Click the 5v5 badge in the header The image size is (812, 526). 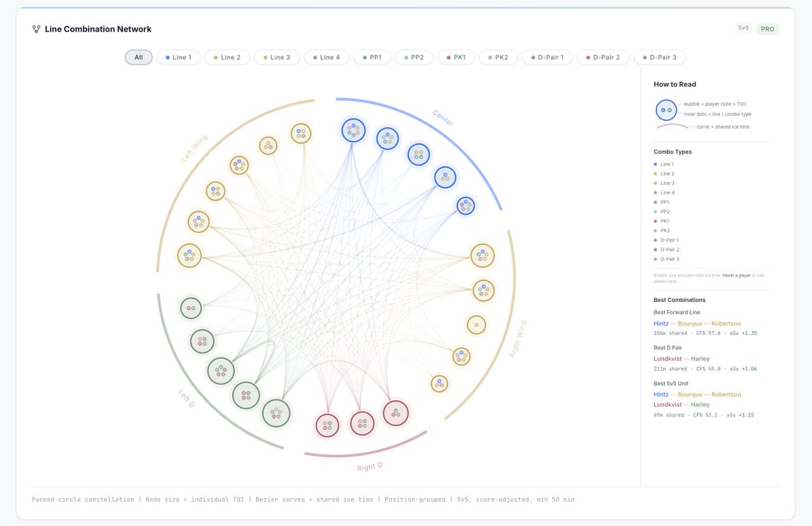tap(744, 28)
